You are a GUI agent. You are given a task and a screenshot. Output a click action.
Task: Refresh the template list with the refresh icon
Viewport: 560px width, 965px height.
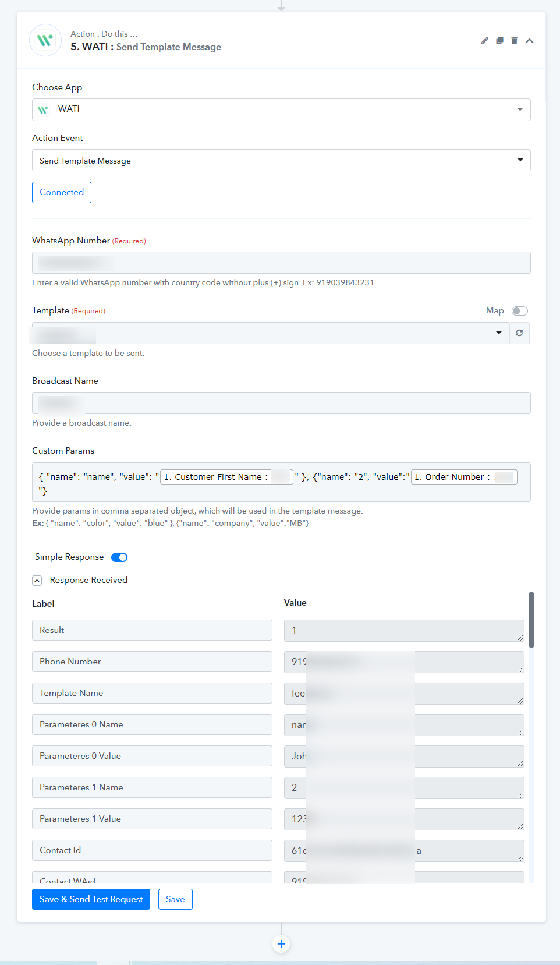519,333
